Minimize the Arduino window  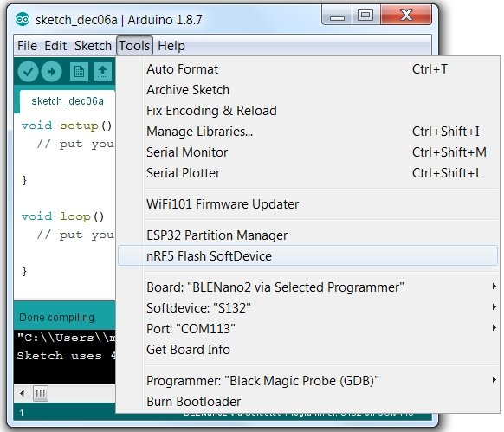click(337, 16)
